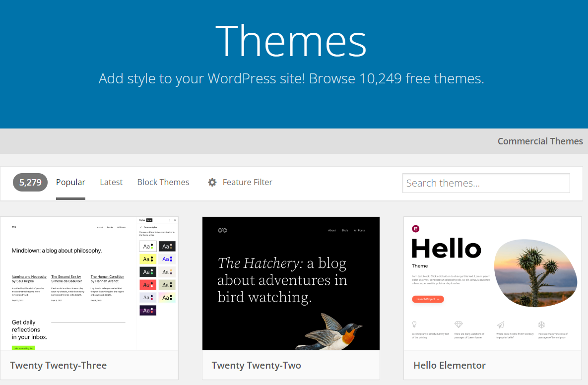Click the Elementor logo icon in Hello preview
The image size is (588, 385).
pos(415,229)
